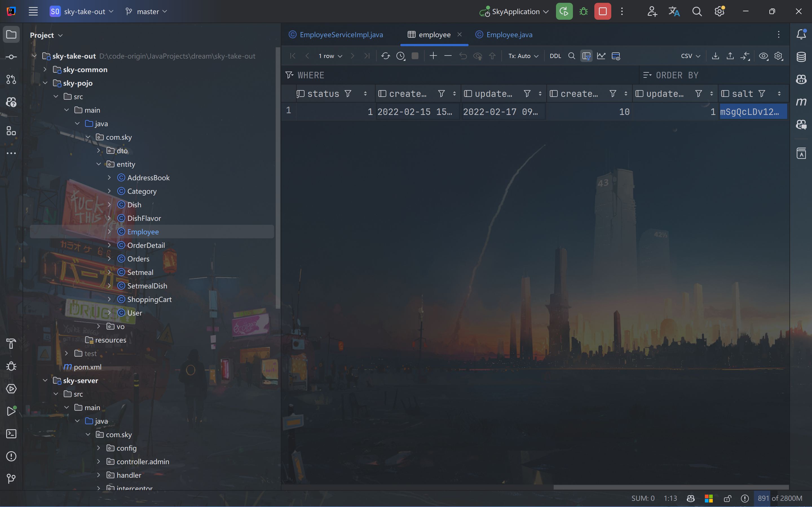Click the Reload Page refresh icon

click(x=385, y=56)
